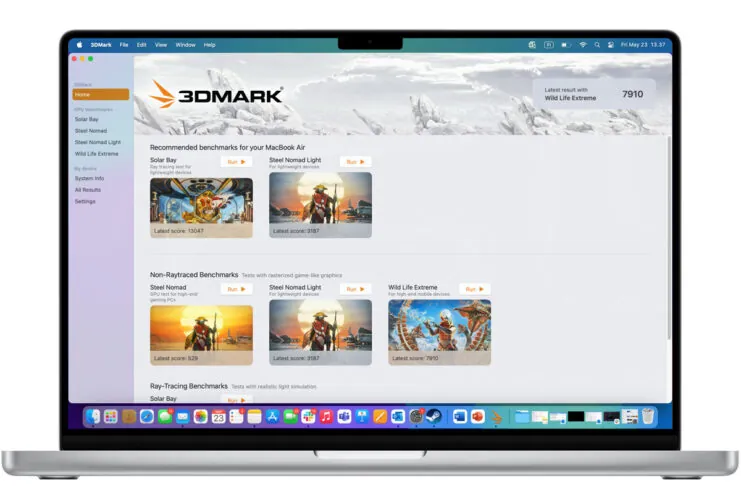This screenshot has height=486, width=741.
Task: Open the File menu
Action: coord(124,45)
